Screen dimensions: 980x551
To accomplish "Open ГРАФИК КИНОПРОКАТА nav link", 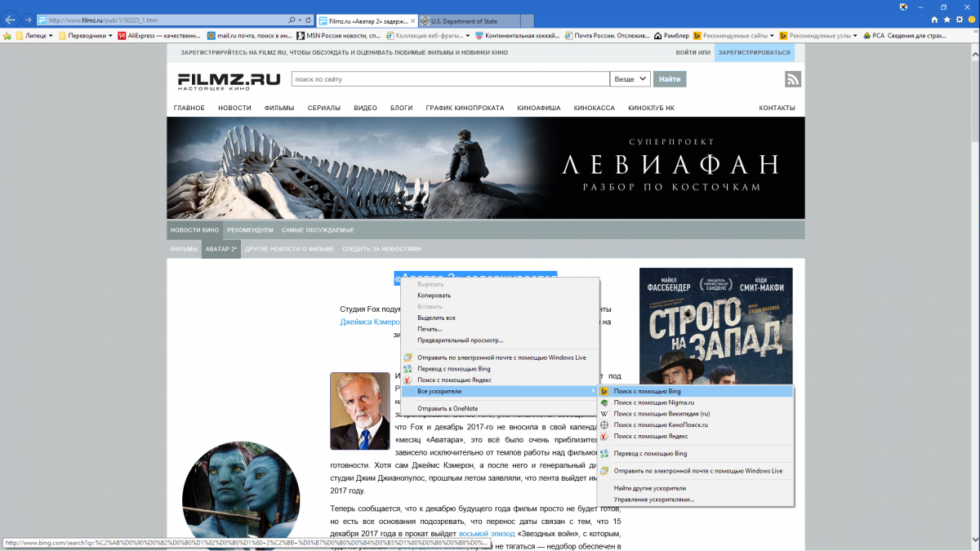I will tap(465, 108).
